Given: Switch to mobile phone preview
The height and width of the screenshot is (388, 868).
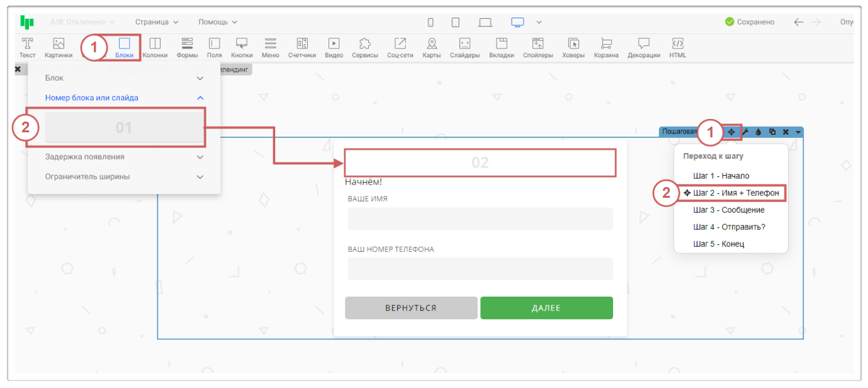Looking at the screenshot, I should [x=431, y=22].
